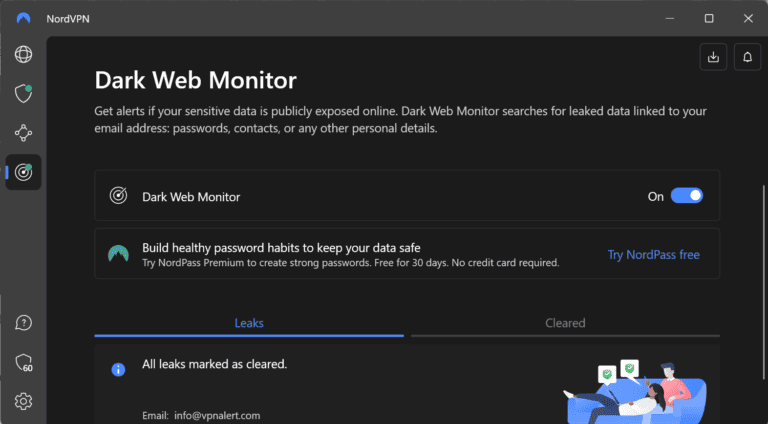Close the NordVPN window
768x424 pixels.
click(x=746, y=18)
